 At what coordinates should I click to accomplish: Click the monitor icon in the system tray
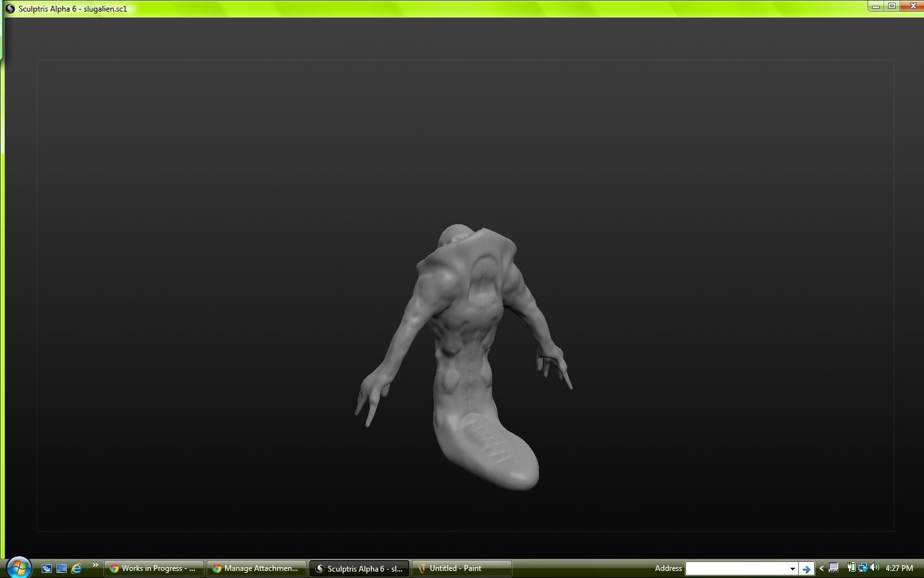[834, 568]
